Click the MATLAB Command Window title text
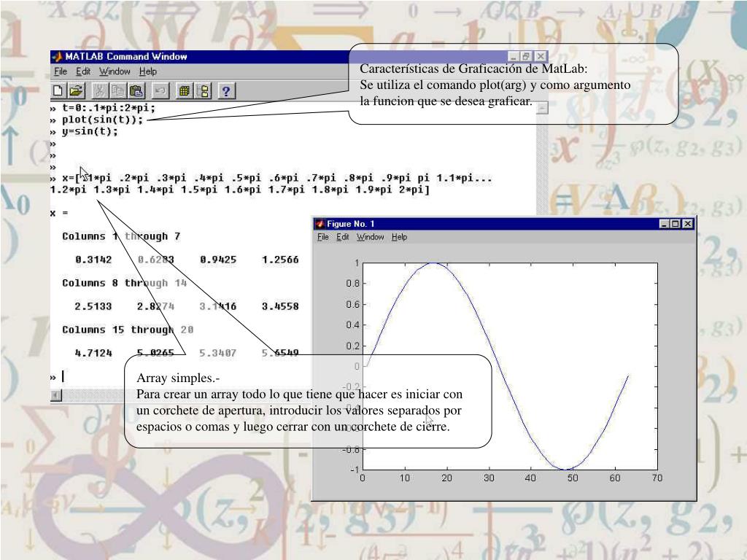 [x=126, y=56]
